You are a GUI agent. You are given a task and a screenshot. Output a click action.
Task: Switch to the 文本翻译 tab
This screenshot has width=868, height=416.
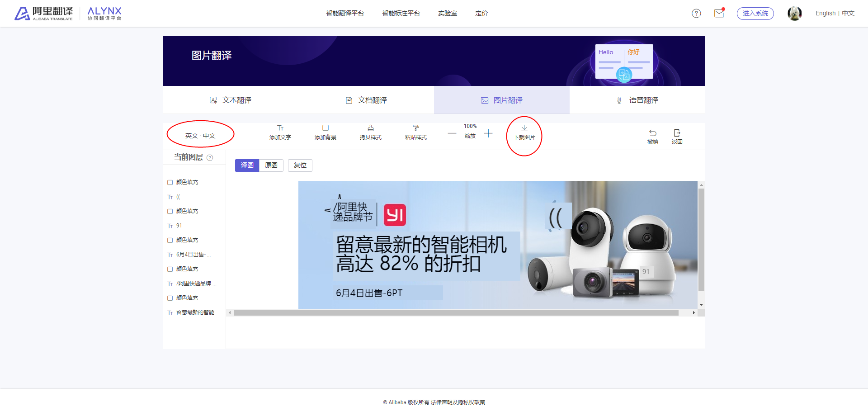(231, 100)
